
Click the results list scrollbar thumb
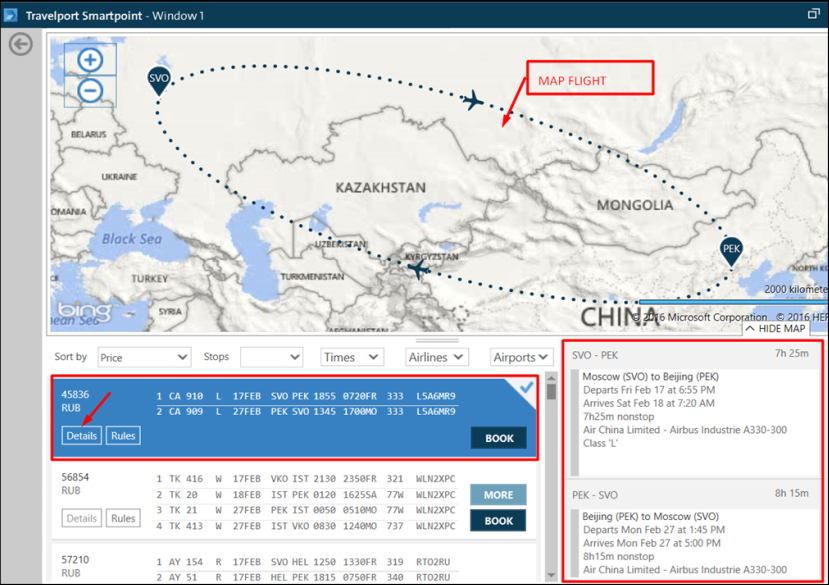pyautogui.click(x=551, y=391)
